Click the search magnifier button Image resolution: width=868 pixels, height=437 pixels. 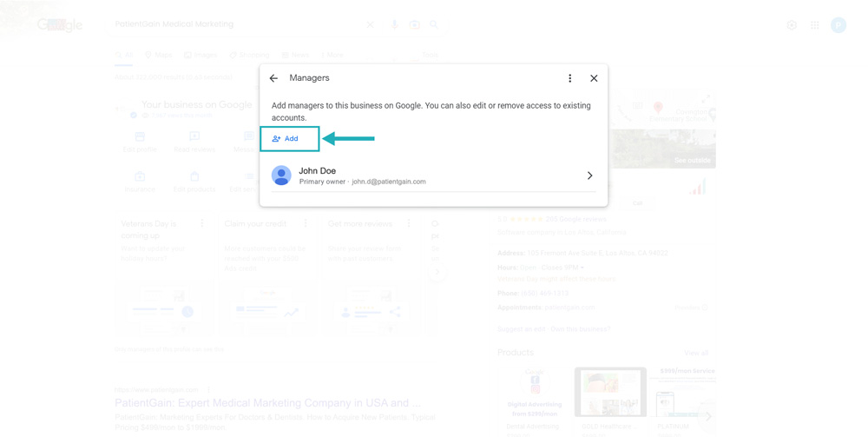[x=434, y=24]
